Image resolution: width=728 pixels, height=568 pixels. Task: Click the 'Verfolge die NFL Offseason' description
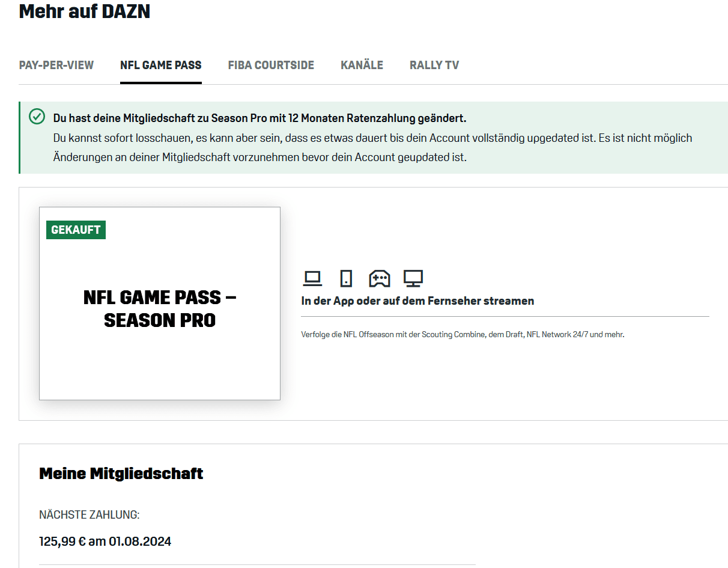(x=463, y=335)
